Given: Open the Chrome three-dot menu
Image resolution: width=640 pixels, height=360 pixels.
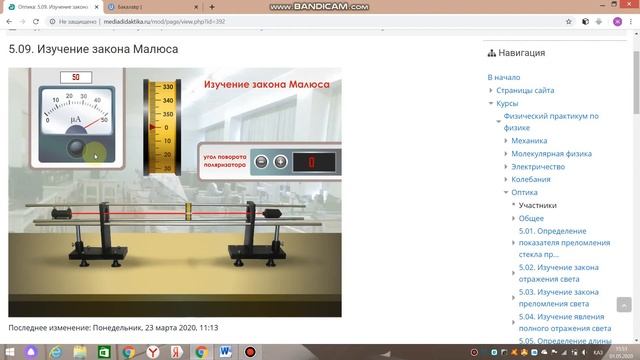Looking at the screenshot, I should tap(631, 22).
